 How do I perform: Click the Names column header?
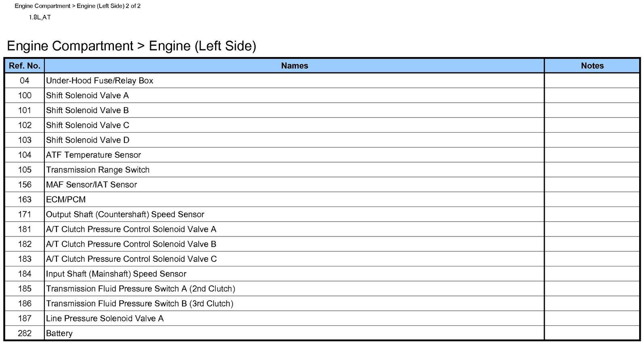(294, 66)
